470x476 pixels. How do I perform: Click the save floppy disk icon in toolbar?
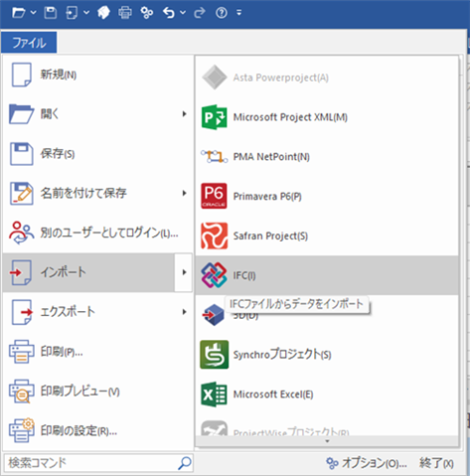click(x=51, y=13)
